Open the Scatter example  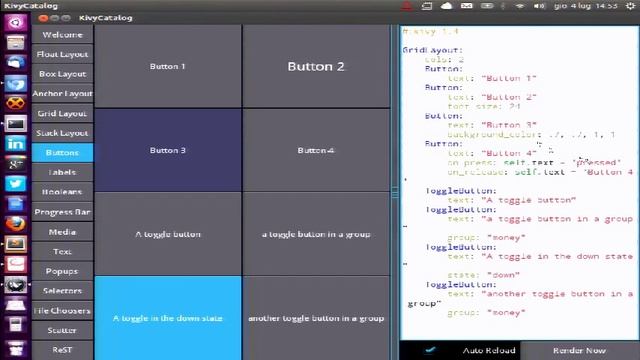pos(62,330)
